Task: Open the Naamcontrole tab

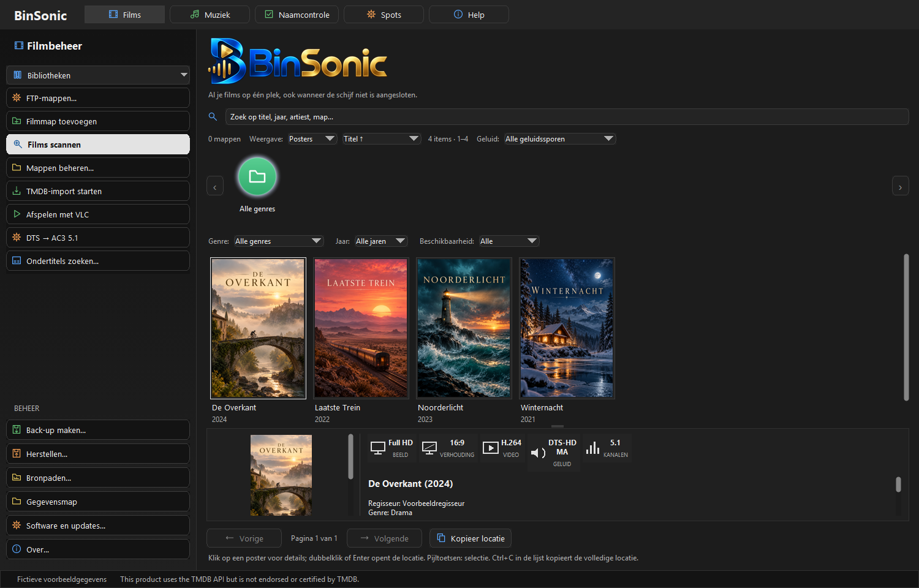Action: [x=297, y=15]
